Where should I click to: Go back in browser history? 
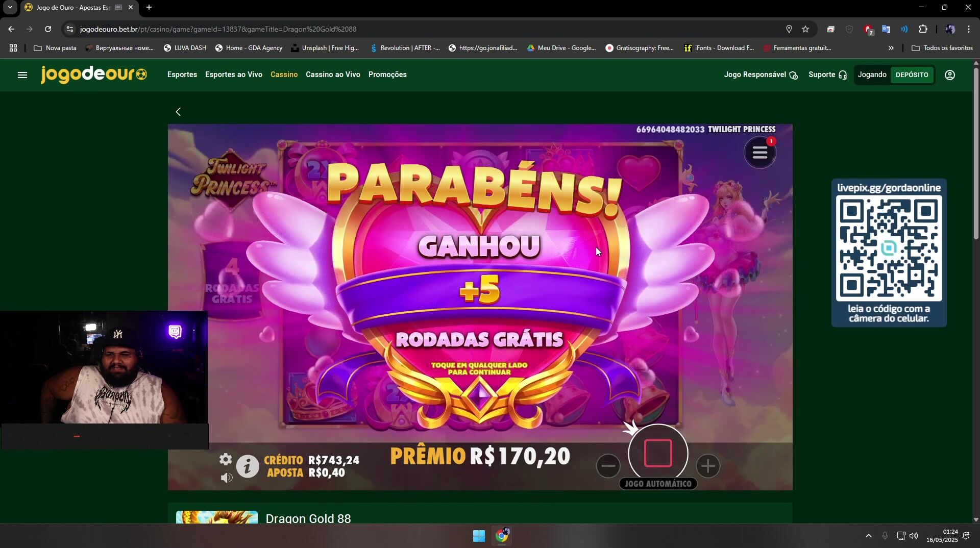point(11,29)
